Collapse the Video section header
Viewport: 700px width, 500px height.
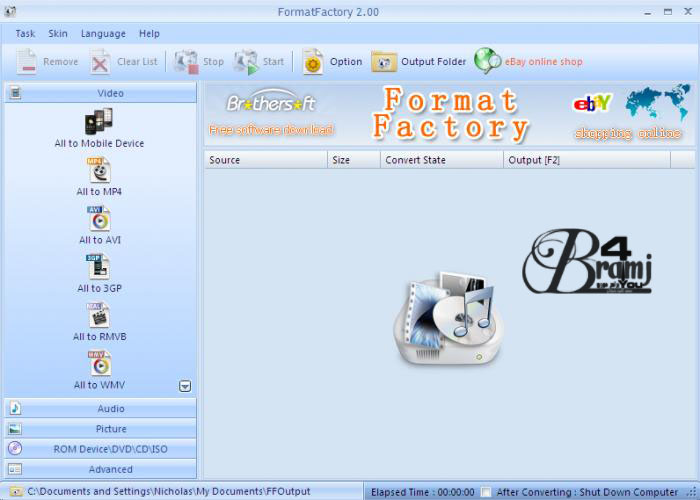pyautogui.click(x=100, y=93)
